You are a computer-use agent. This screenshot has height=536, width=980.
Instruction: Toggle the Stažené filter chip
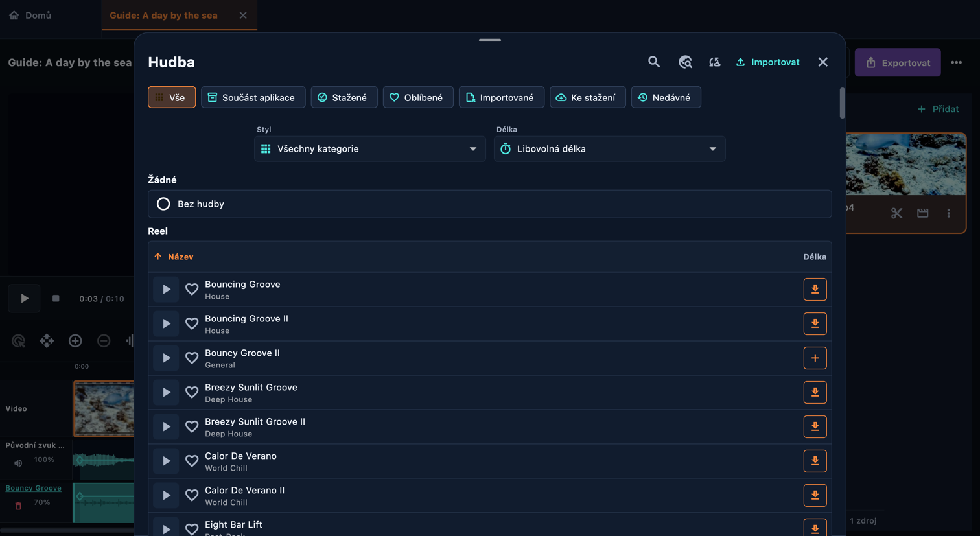pyautogui.click(x=344, y=97)
